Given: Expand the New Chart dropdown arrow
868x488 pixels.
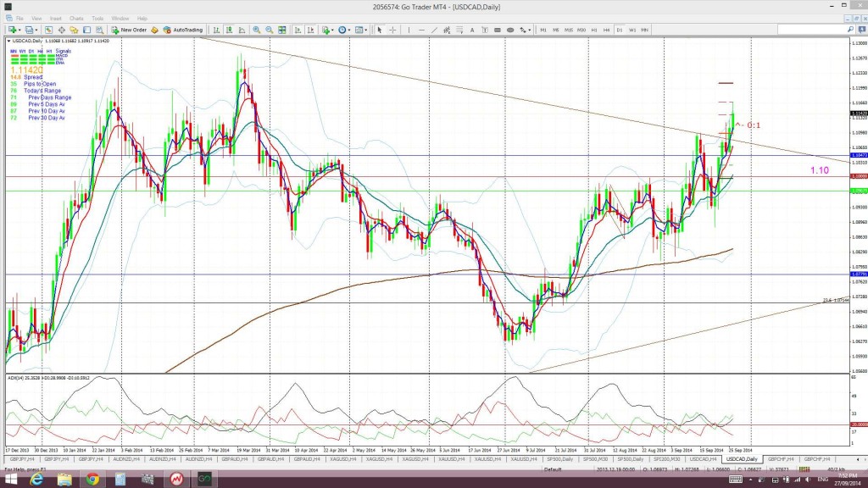Looking at the screenshot, I should click(19, 30).
